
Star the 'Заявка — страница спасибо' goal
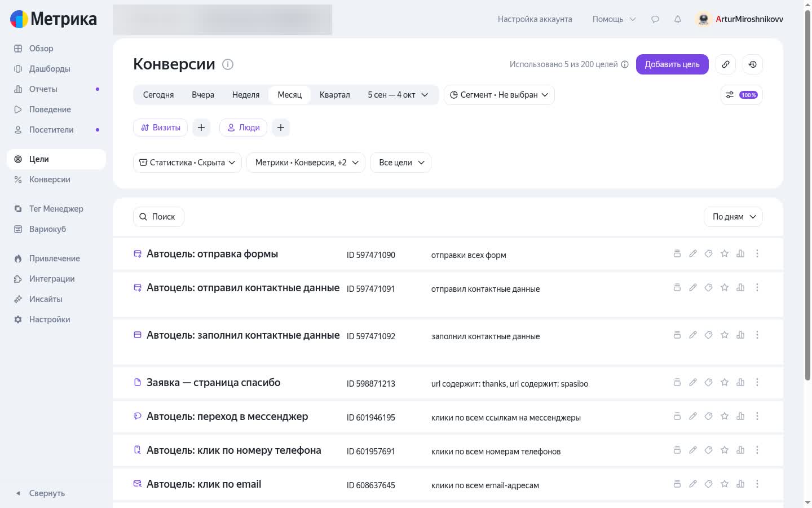[x=725, y=383]
